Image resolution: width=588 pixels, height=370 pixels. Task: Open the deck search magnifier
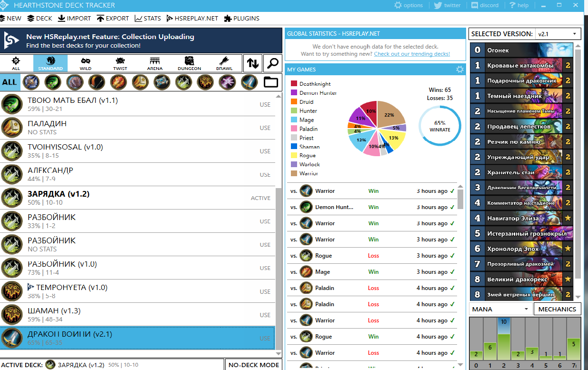272,63
